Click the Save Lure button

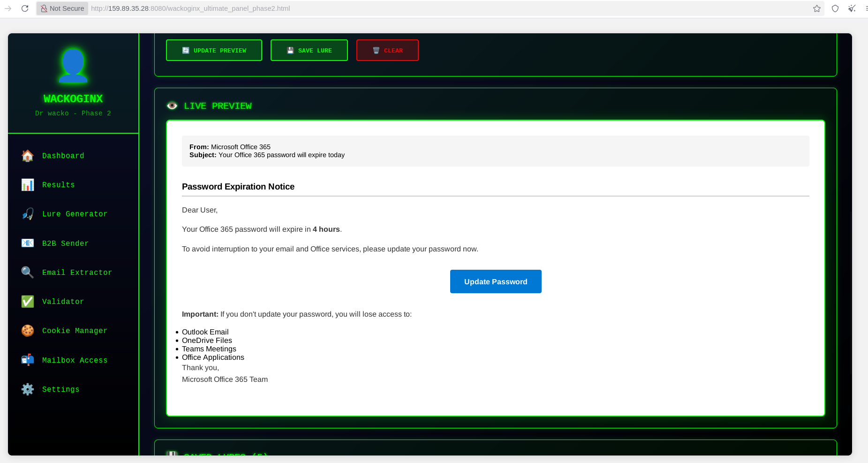click(309, 50)
